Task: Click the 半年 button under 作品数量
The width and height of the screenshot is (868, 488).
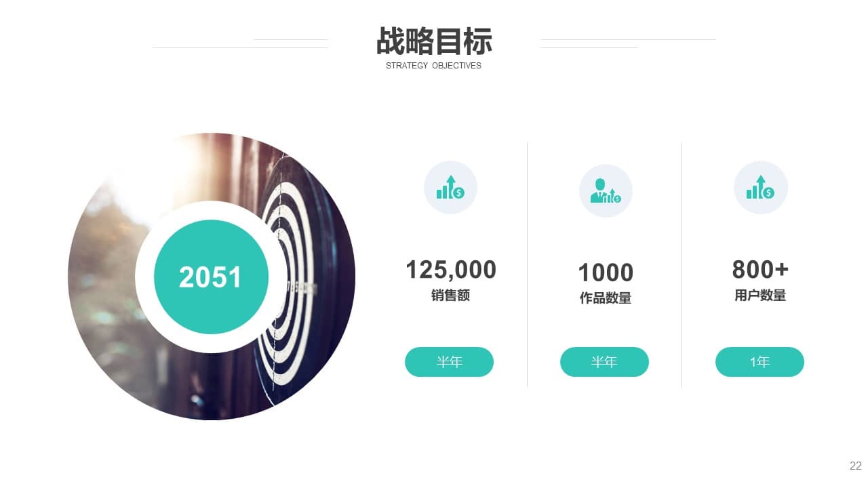Action: click(x=604, y=362)
